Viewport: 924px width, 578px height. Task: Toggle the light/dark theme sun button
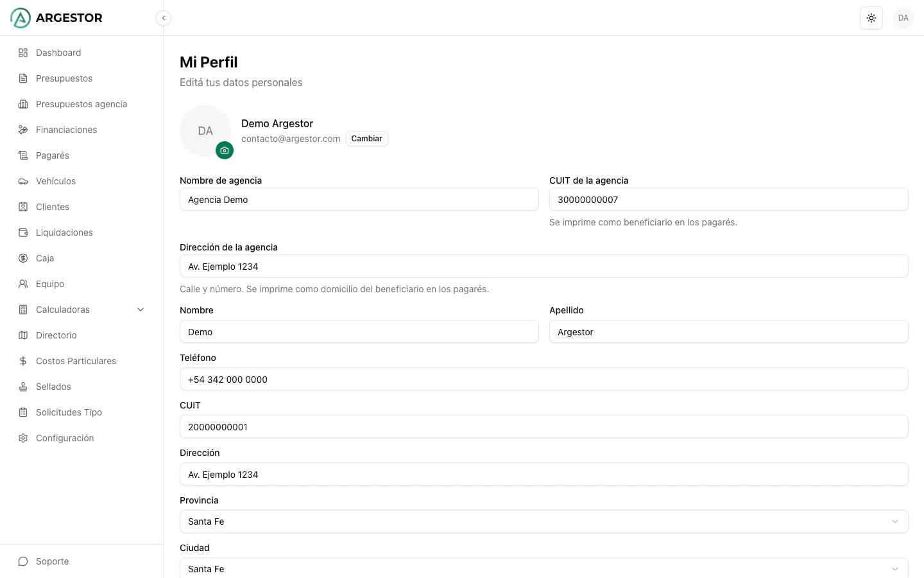coord(871,18)
